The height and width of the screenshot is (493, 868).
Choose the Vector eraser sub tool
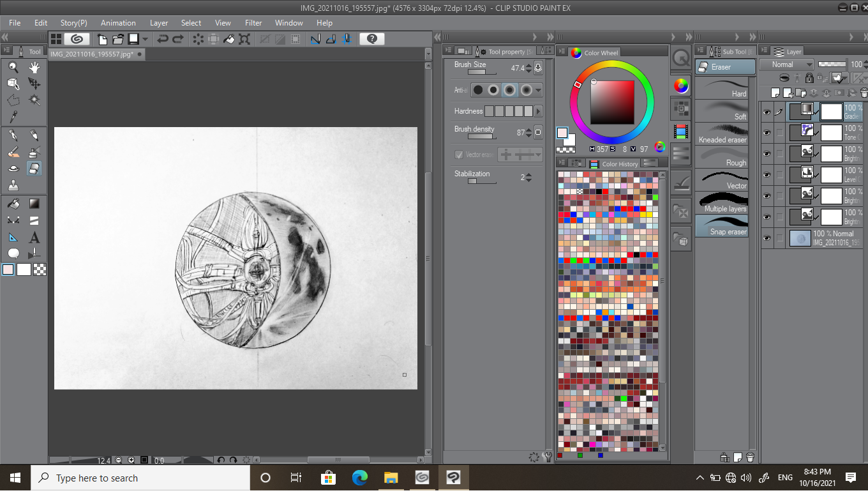coord(721,180)
